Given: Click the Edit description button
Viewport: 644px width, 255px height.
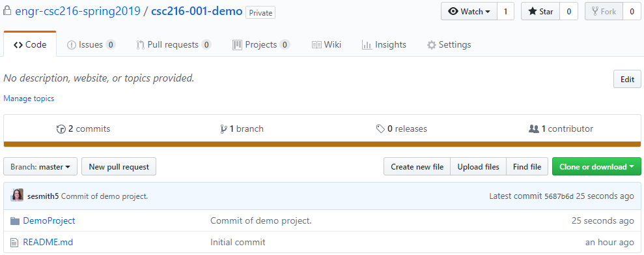Looking at the screenshot, I should pyautogui.click(x=627, y=80).
